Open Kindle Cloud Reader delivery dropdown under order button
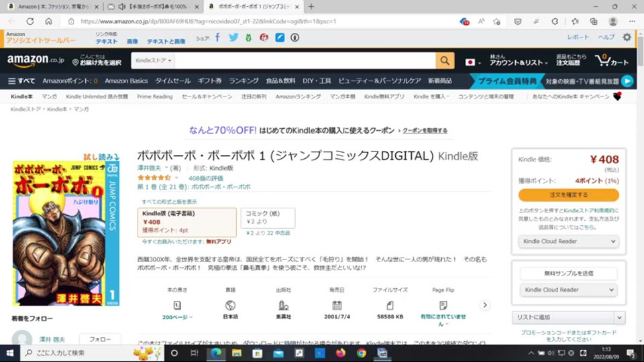This screenshot has height=362, width=644. pyautogui.click(x=568, y=241)
